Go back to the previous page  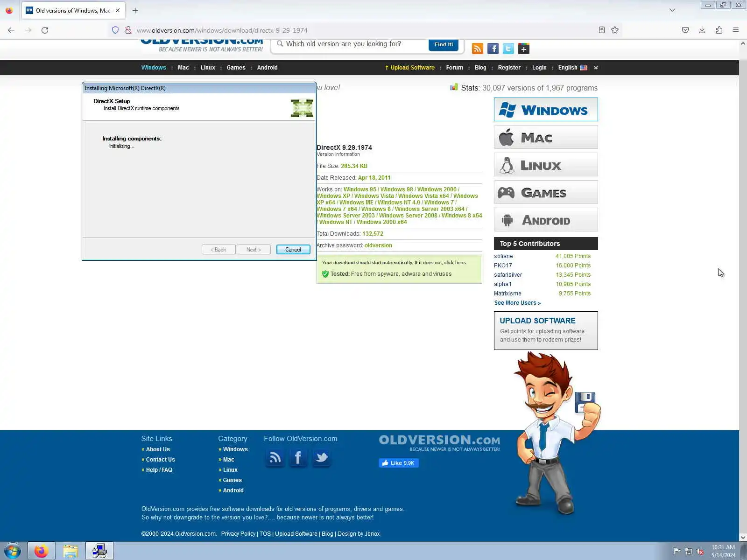coord(11,30)
